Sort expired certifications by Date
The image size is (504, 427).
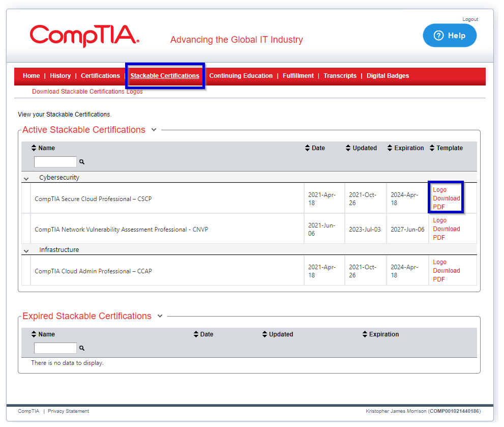pyautogui.click(x=203, y=334)
